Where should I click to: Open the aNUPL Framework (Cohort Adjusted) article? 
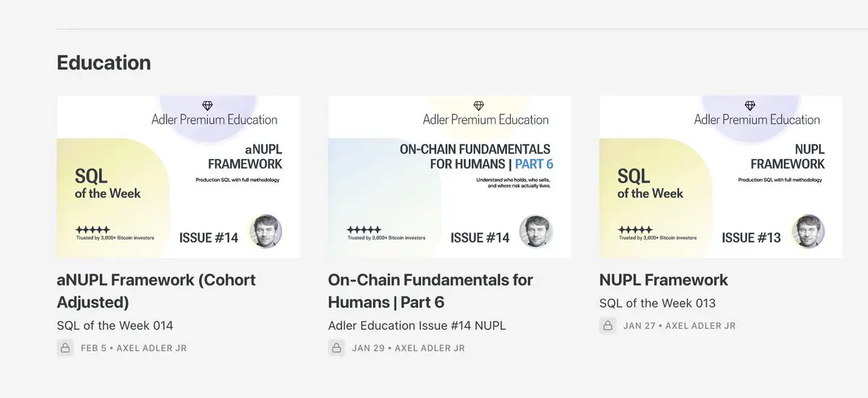156,290
